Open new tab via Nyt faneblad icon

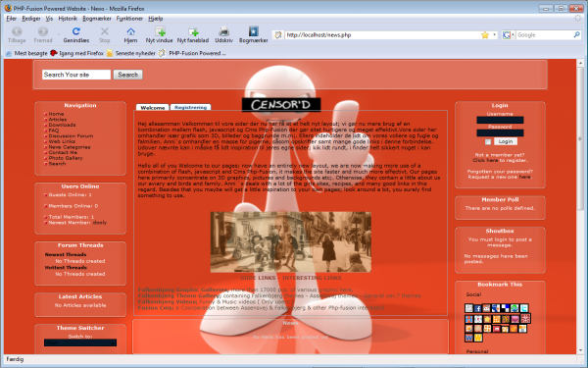pos(193,35)
